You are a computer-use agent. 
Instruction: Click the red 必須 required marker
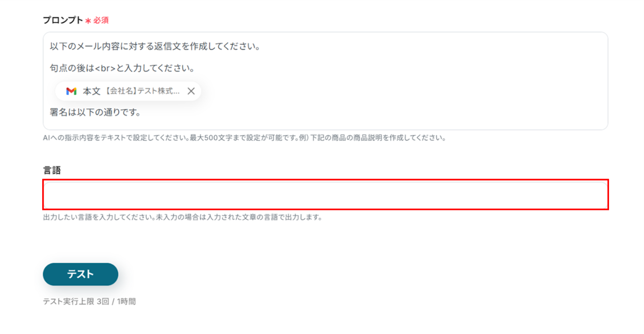point(101,20)
